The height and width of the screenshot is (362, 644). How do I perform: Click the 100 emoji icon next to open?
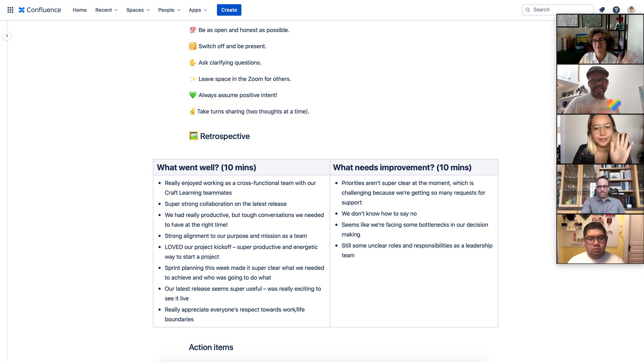coord(192,29)
